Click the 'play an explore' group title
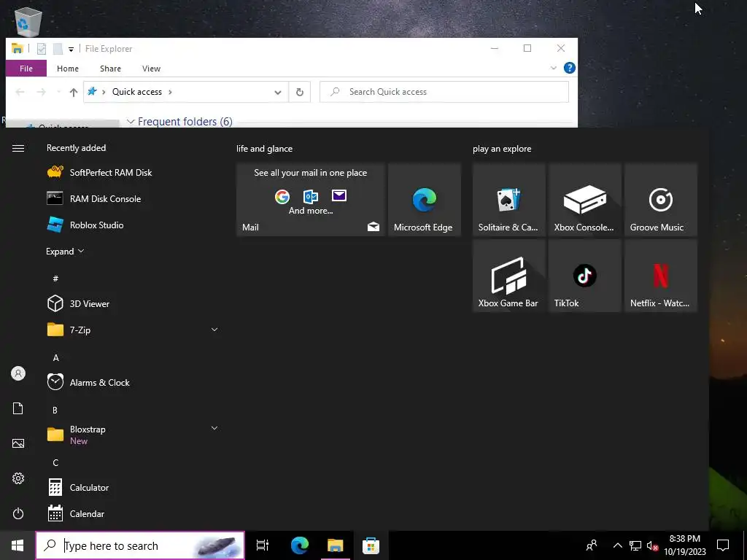This screenshot has width=747, height=560. [x=502, y=149]
